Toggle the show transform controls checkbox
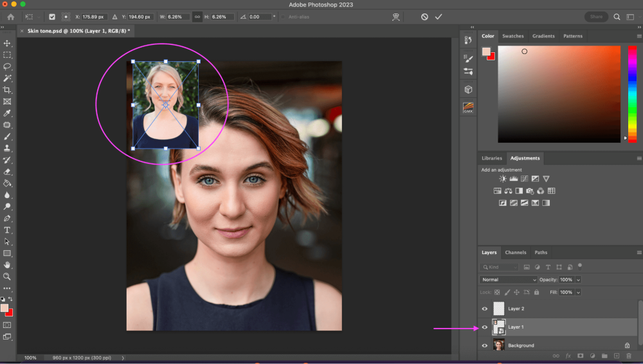This screenshot has width=643, height=364. [52, 17]
